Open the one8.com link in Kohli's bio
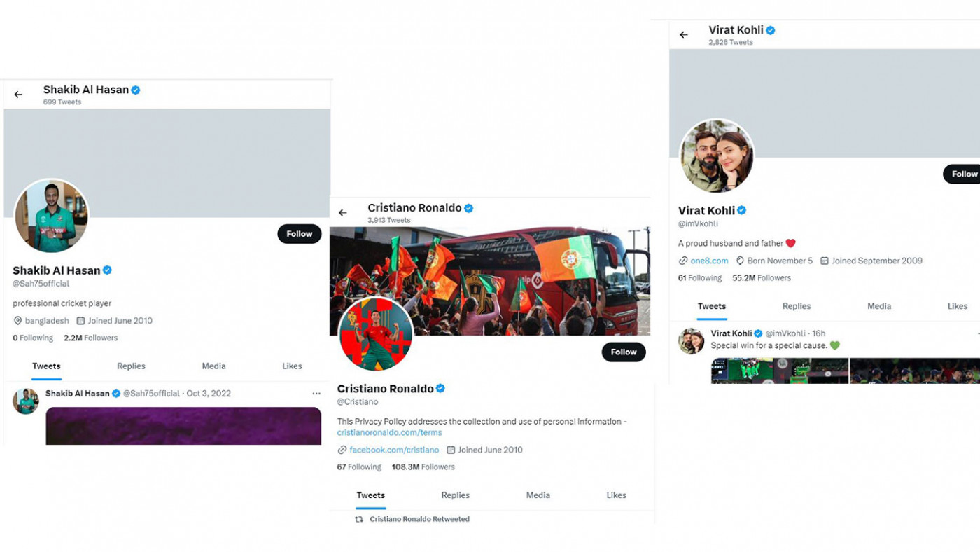 (x=709, y=261)
